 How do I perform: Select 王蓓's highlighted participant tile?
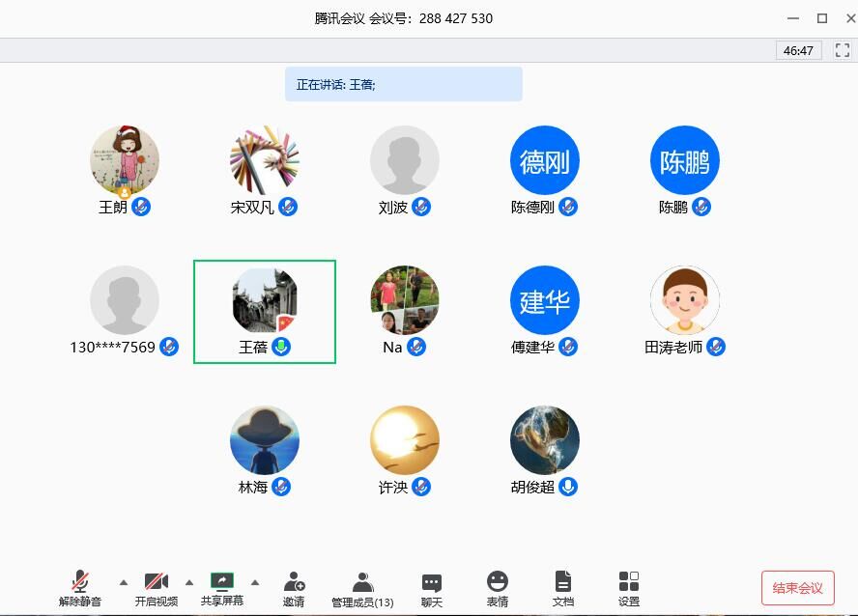(265, 311)
